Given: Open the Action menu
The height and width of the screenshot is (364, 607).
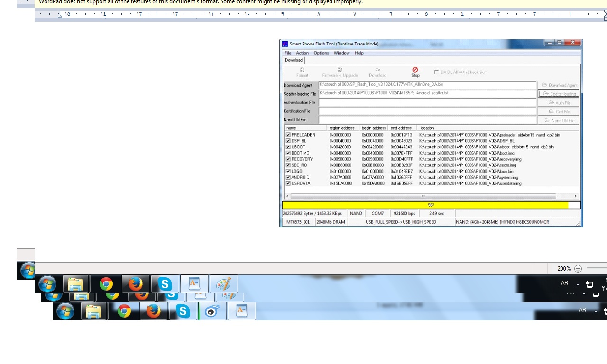Looking at the screenshot, I should (x=302, y=53).
